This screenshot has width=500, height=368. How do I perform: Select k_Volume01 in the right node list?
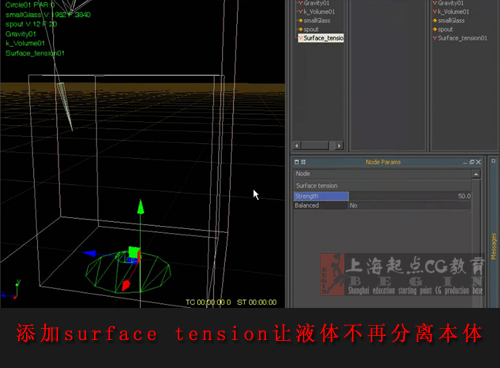coord(453,12)
